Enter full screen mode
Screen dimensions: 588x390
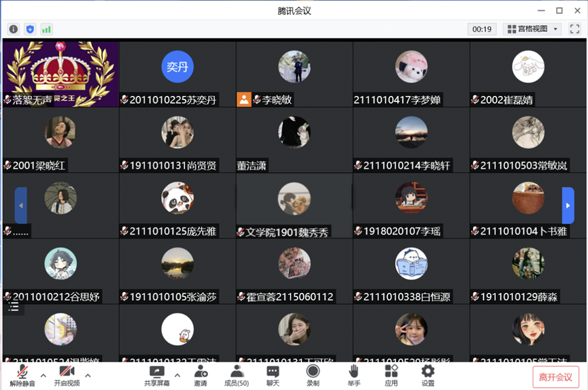(x=574, y=29)
